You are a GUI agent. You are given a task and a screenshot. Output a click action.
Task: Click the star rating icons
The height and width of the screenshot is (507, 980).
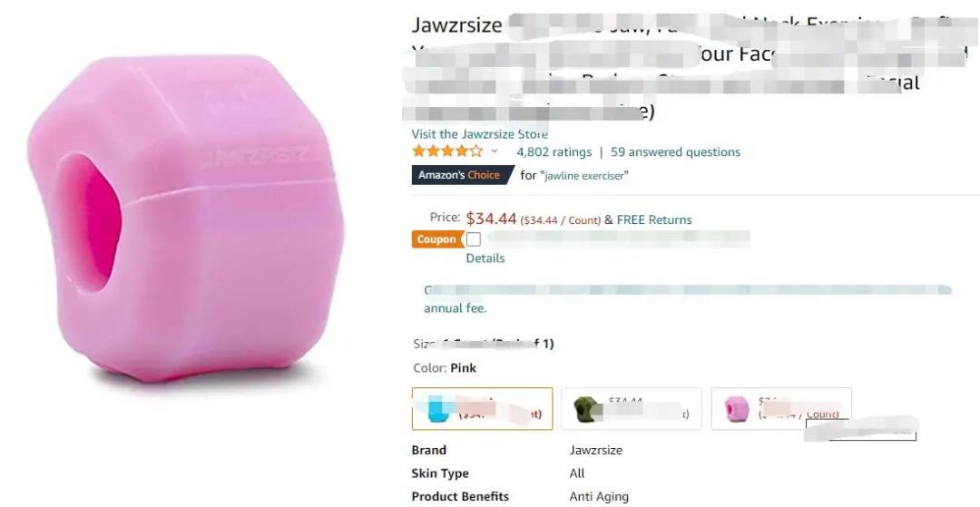click(x=447, y=151)
